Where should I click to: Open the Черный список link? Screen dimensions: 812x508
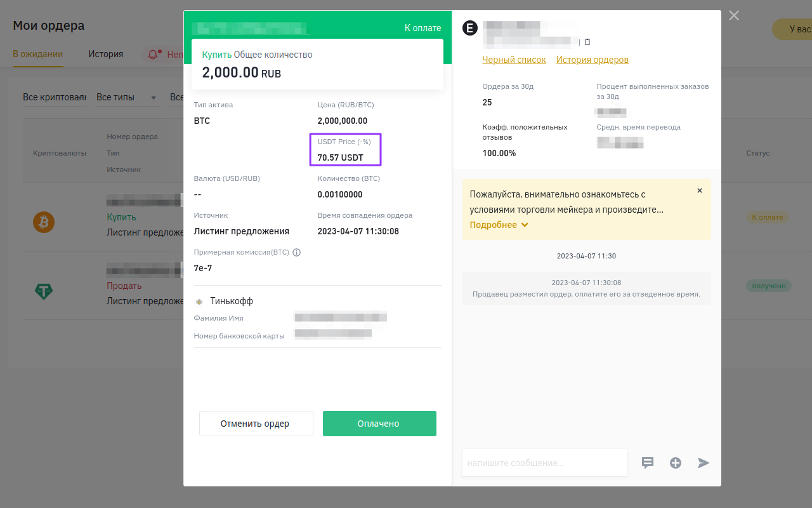(x=514, y=60)
